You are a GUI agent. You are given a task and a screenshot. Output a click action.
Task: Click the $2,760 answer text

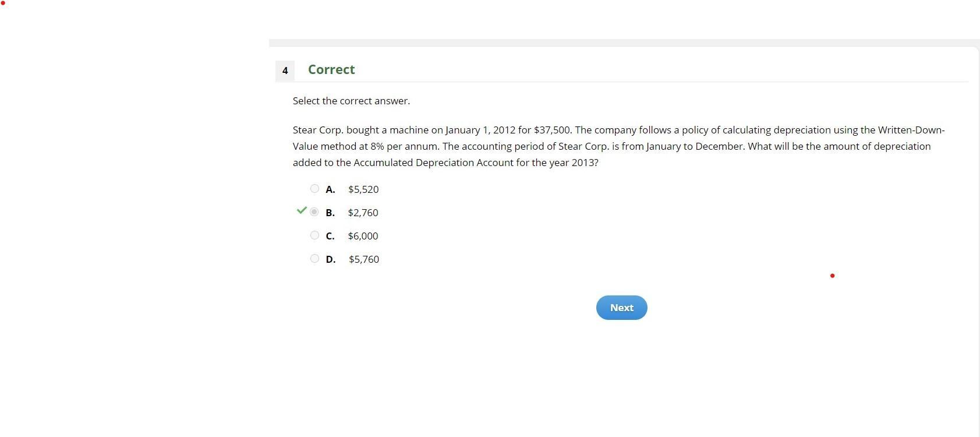tap(363, 213)
